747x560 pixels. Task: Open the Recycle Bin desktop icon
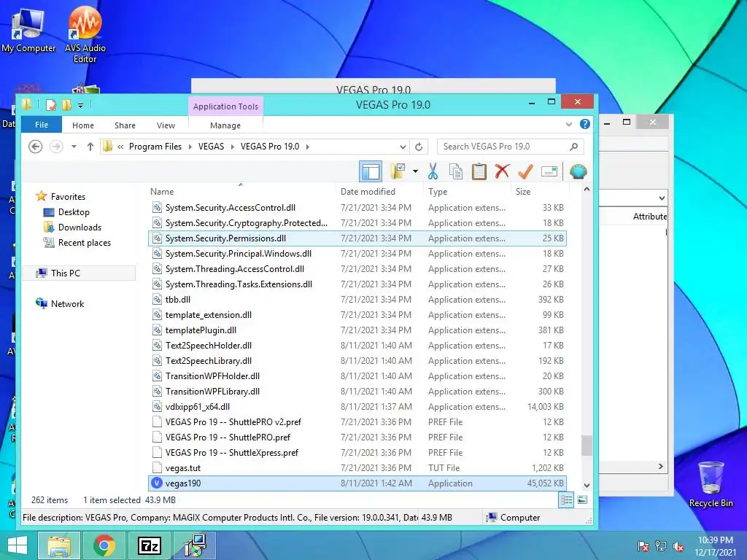click(x=711, y=484)
